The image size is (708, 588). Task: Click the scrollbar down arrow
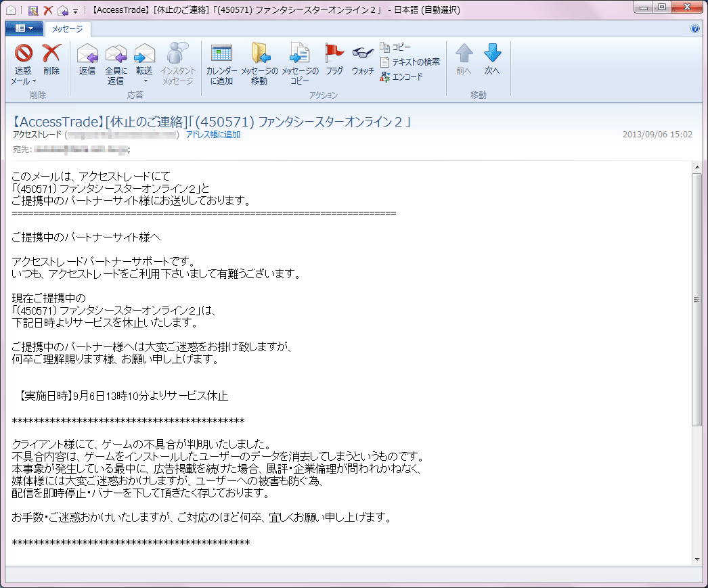697,560
